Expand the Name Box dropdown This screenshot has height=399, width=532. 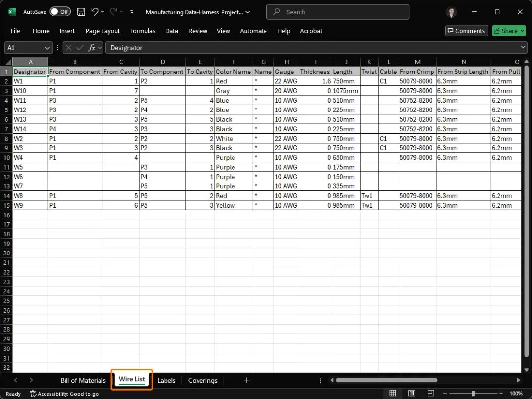48,48
